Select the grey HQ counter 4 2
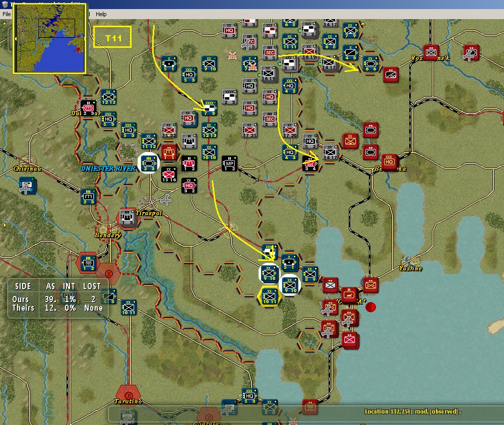Screen dimensions: 504x425 (x=249, y=86)
